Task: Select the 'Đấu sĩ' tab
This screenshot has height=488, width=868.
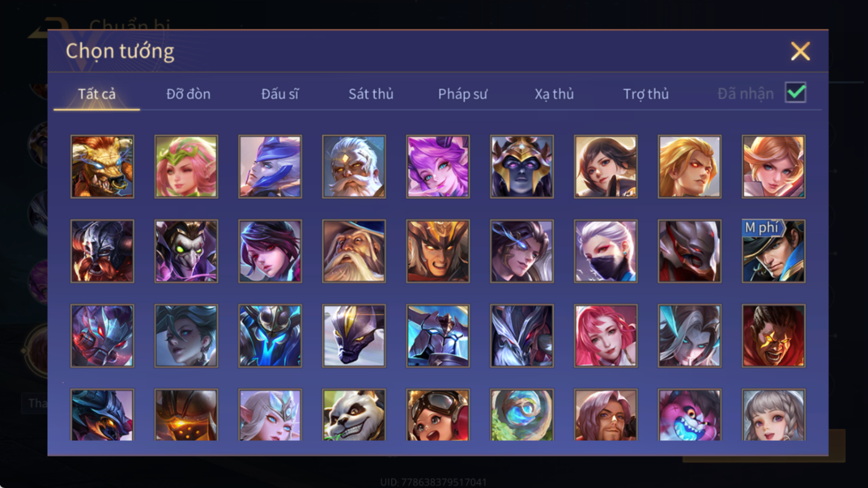Action: [x=280, y=94]
